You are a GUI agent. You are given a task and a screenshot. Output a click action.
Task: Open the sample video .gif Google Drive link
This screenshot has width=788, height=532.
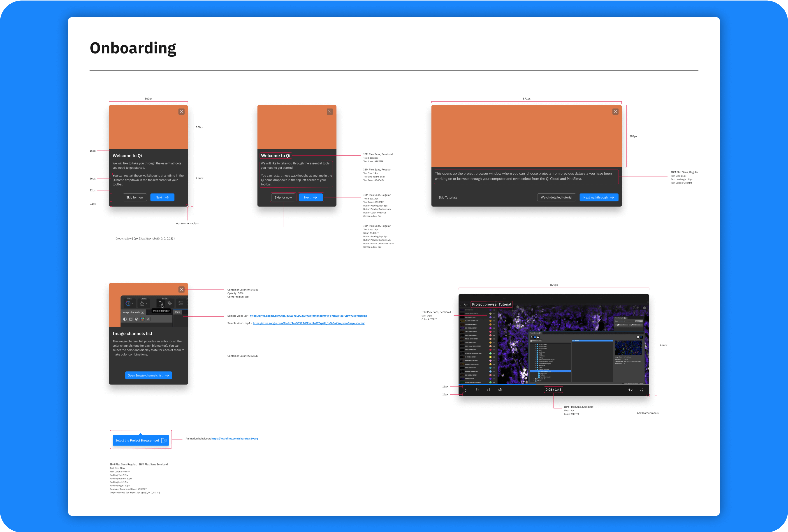click(308, 316)
